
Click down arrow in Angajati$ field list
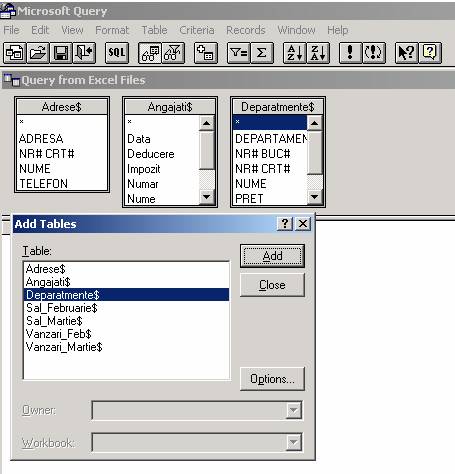click(206, 197)
